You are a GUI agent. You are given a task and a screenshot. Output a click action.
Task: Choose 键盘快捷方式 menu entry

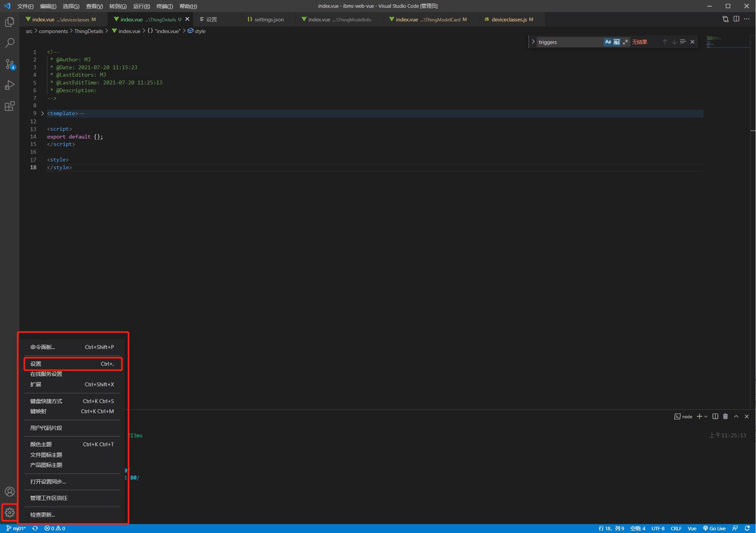(72, 401)
